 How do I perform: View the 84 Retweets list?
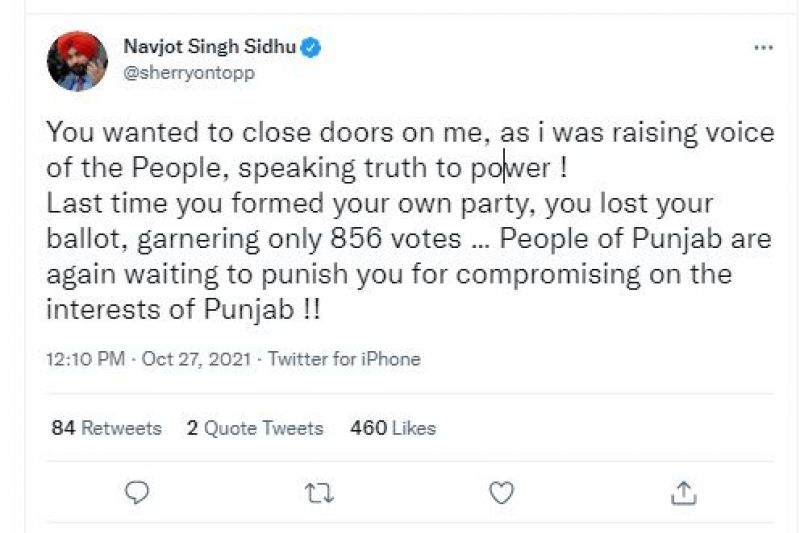click(x=106, y=428)
